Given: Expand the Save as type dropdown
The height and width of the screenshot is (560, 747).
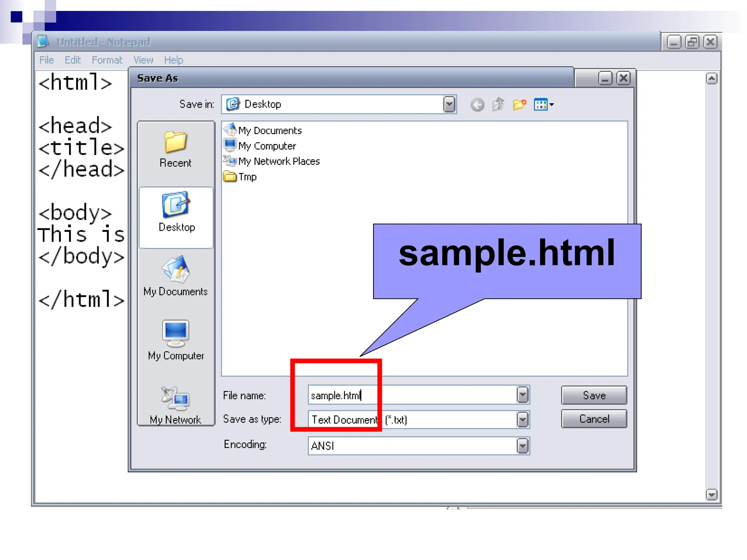Looking at the screenshot, I should 523,420.
